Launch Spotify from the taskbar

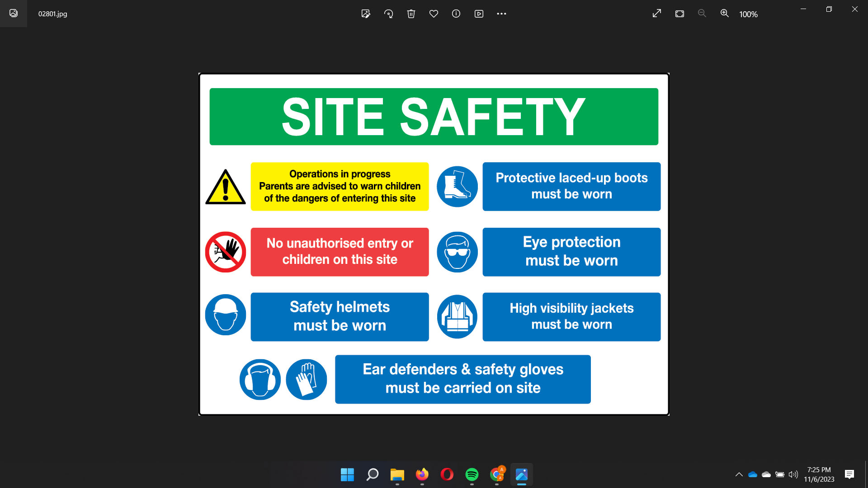click(472, 474)
